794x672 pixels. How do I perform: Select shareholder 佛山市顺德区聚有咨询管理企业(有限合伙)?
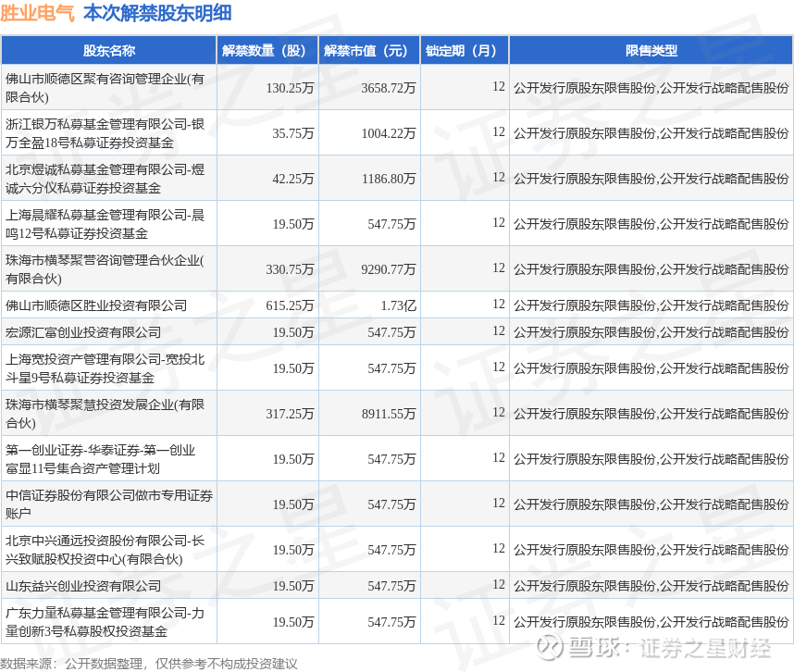coord(105,88)
